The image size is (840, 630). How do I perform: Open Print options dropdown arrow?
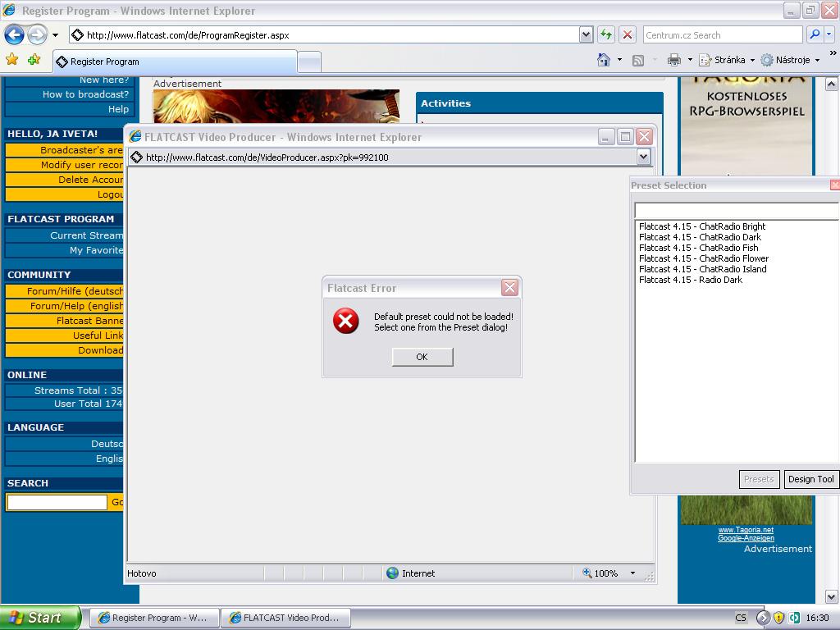pyautogui.click(x=690, y=60)
